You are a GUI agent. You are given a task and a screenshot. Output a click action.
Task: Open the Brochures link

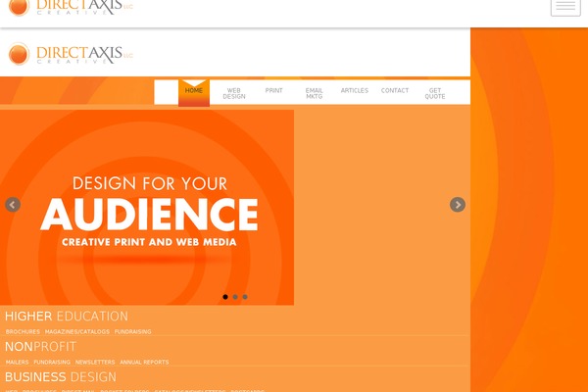(23, 331)
